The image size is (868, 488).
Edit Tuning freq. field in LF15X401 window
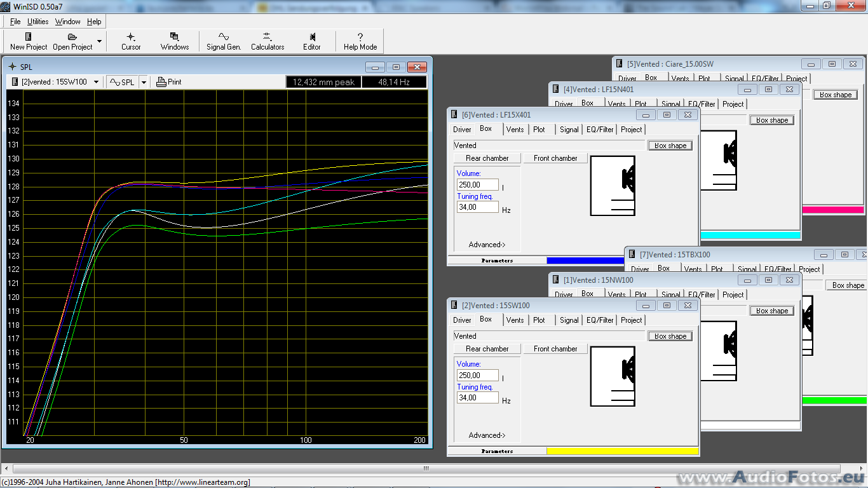tap(478, 207)
